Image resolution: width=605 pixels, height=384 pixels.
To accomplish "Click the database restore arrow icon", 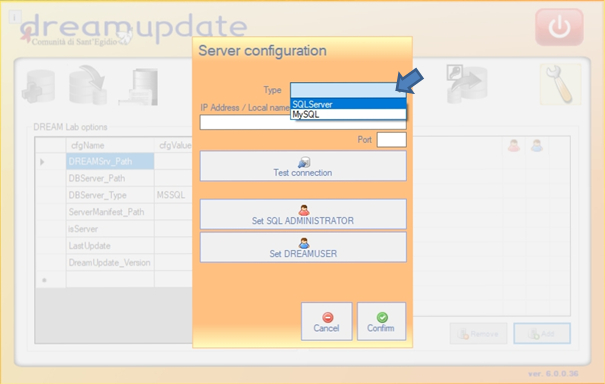I will point(88,85).
